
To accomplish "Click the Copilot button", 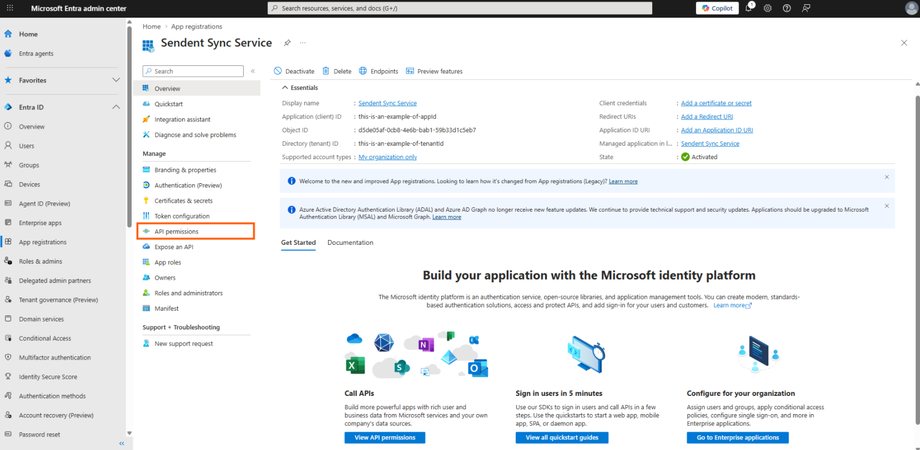I will [717, 8].
